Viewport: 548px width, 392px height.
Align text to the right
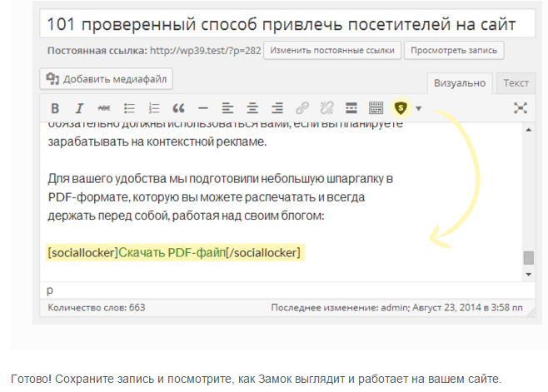(x=276, y=108)
